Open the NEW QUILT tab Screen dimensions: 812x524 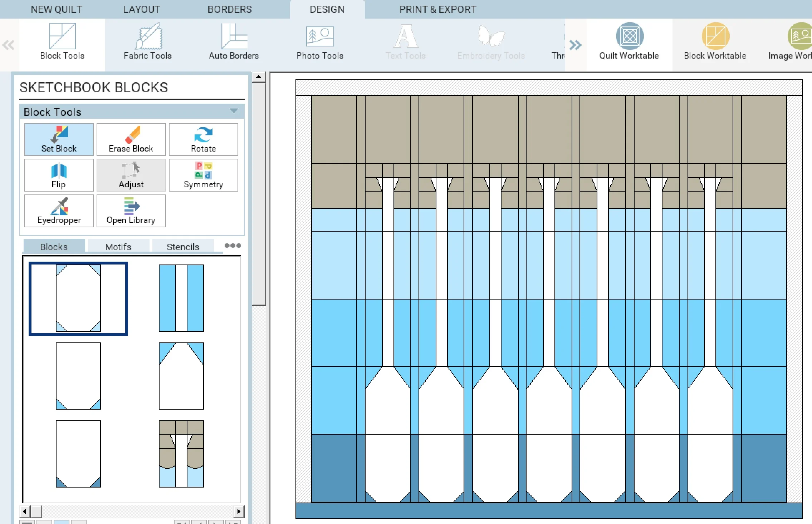(57, 9)
